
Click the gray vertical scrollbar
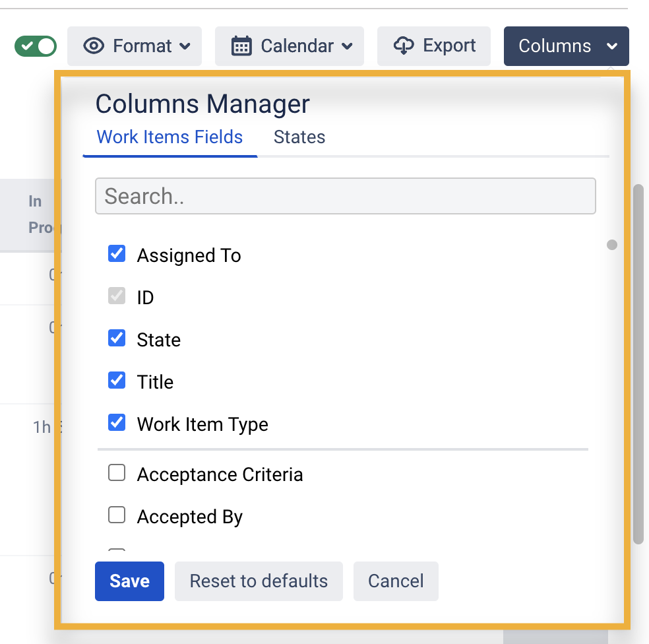coord(638,363)
